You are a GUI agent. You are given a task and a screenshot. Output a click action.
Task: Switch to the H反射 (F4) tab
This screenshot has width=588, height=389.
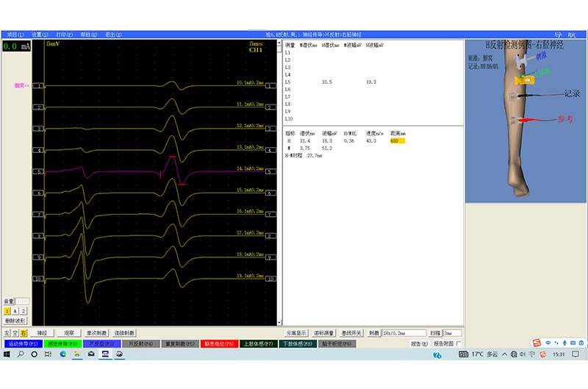[x=138, y=343]
